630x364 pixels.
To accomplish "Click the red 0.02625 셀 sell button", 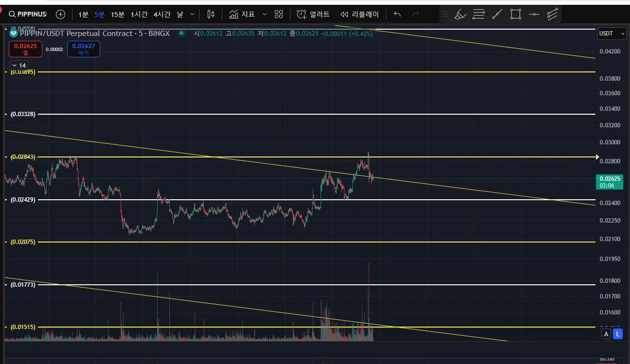I will pos(25,49).
